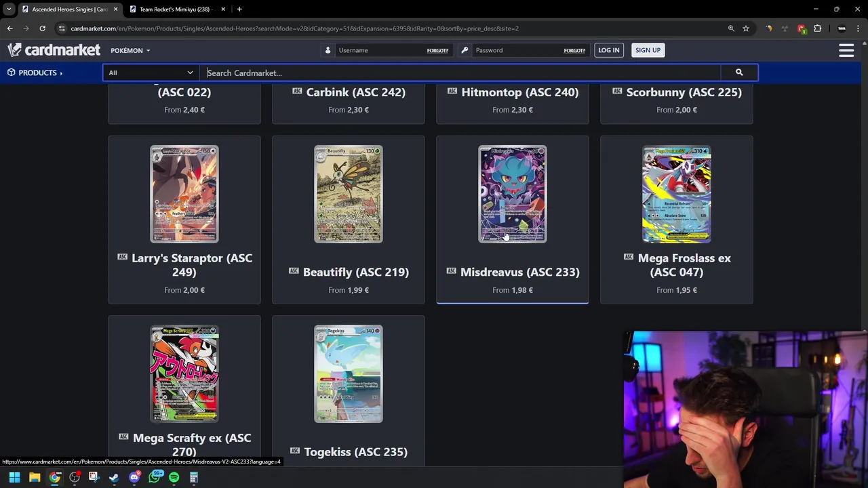The image size is (868, 488).
Task: Open WhatsApp from taskbar
Action: (155, 477)
